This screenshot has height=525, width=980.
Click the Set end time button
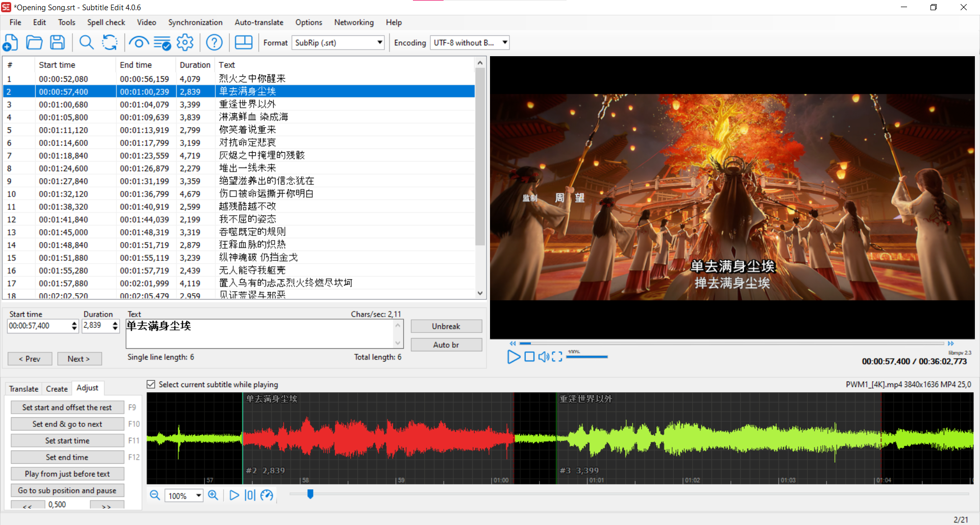tap(67, 457)
